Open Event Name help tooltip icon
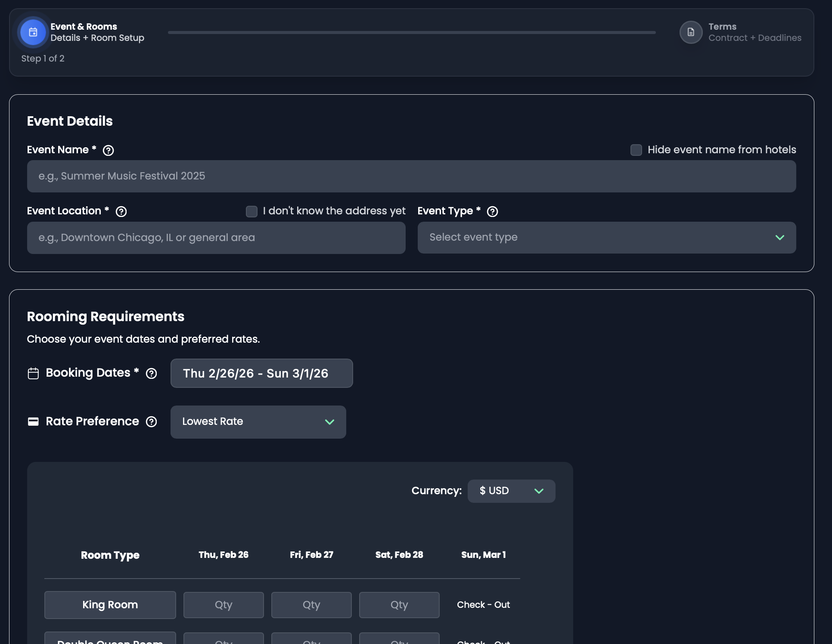Image resolution: width=832 pixels, height=644 pixels. (108, 150)
